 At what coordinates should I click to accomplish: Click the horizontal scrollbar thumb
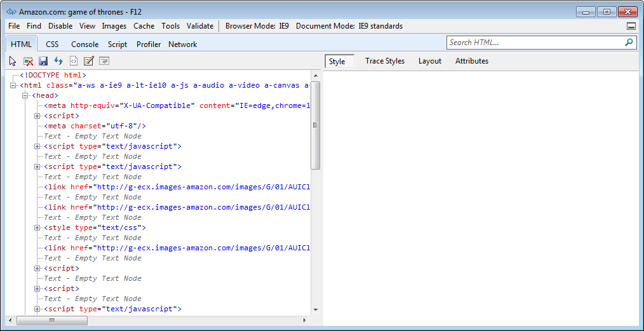(x=51, y=320)
